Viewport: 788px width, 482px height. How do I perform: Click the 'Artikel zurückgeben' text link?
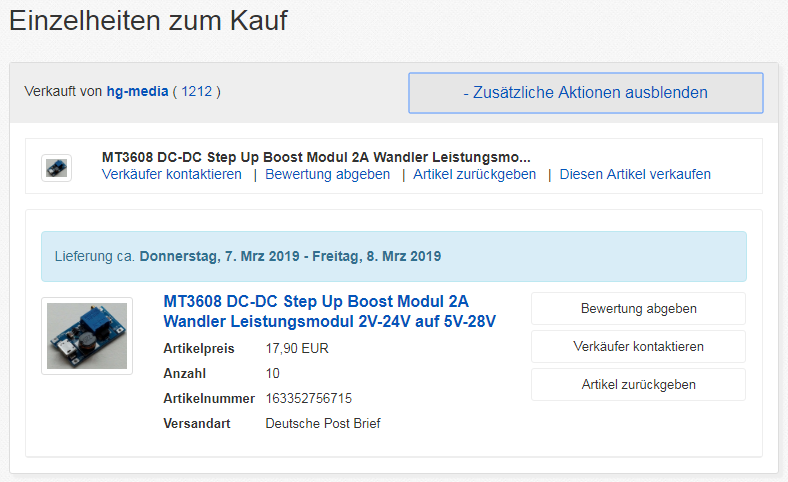tap(474, 174)
